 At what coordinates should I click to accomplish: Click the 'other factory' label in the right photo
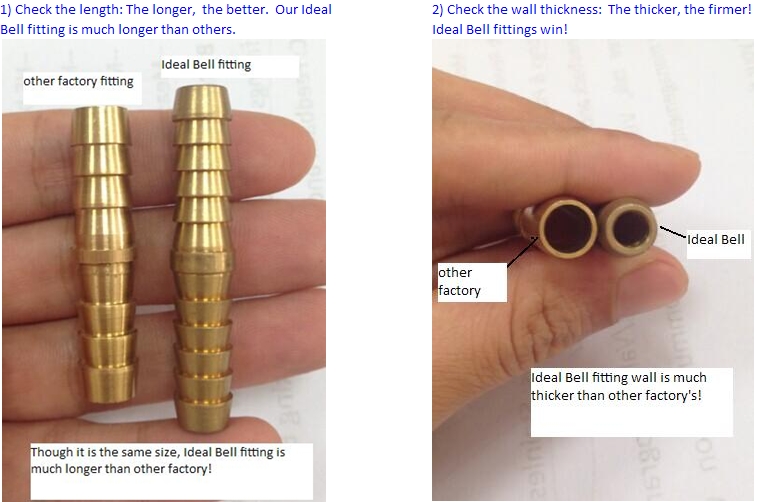460,281
